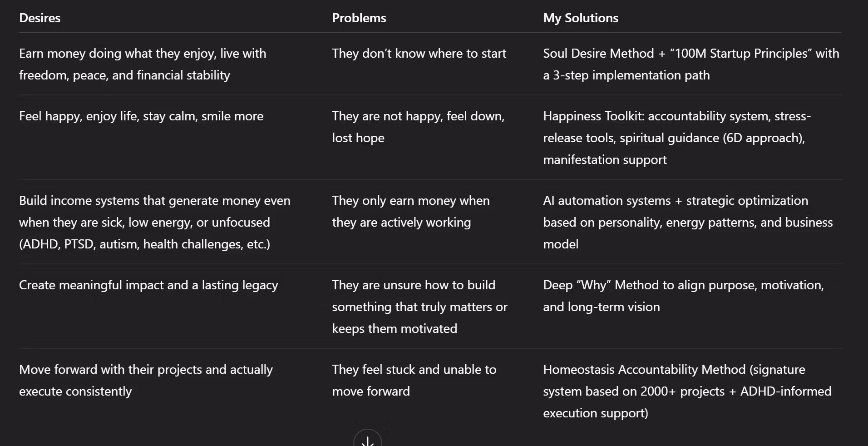
Task: Click the Homeostasis Accountability Method cell
Action: [x=687, y=391]
